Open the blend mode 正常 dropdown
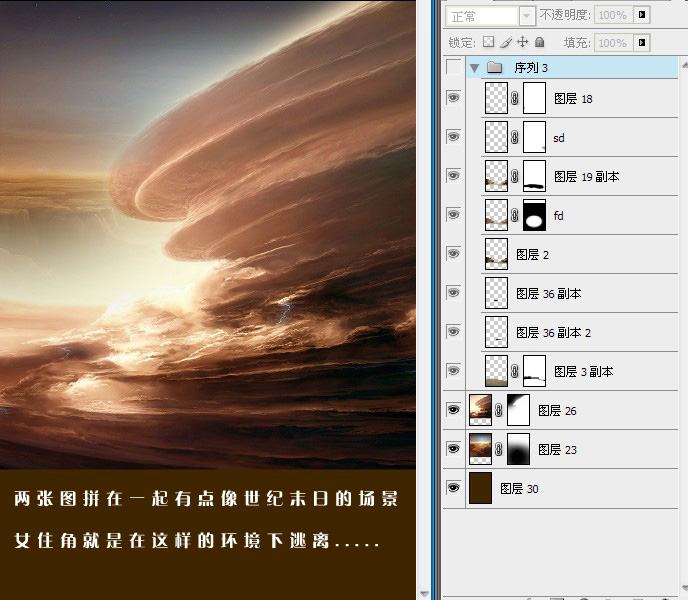Image resolution: width=688 pixels, height=600 pixels. [527, 17]
